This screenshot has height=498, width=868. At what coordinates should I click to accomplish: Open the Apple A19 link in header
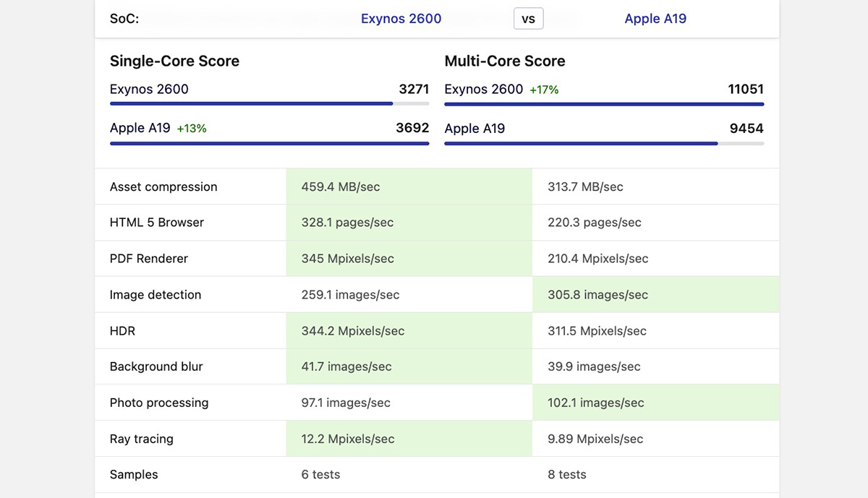click(x=655, y=19)
